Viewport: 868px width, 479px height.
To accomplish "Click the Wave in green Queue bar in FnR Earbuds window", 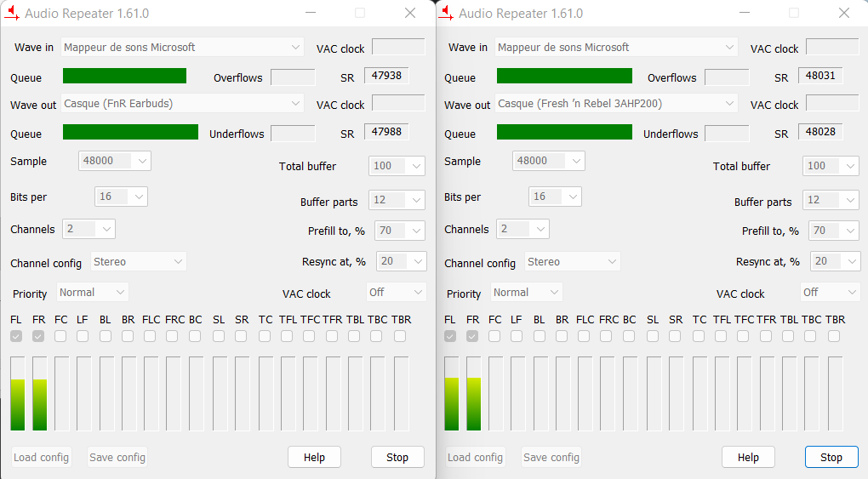I will tap(124, 76).
